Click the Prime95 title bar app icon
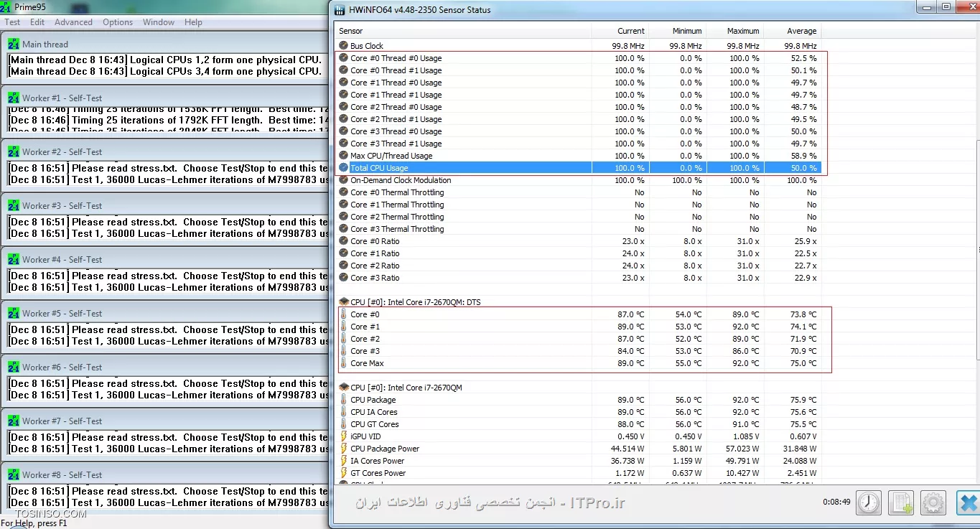The height and width of the screenshot is (529, 980). (6, 6)
